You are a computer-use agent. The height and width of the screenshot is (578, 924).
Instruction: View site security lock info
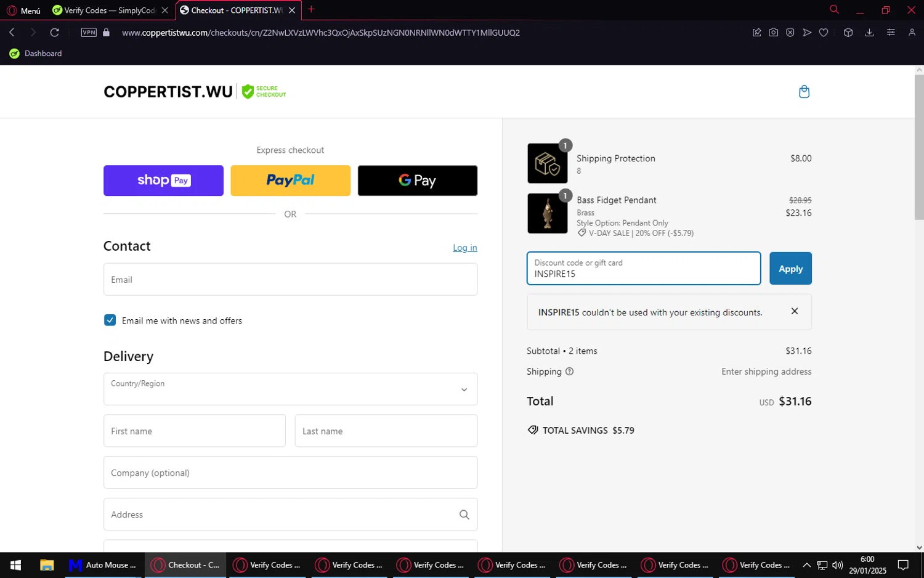coord(106,33)
